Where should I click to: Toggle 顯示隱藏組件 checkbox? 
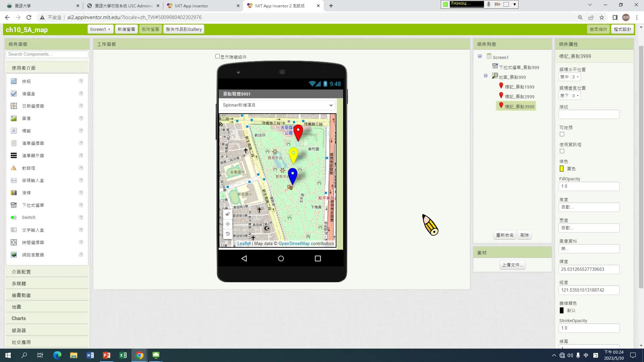(217, 56)
